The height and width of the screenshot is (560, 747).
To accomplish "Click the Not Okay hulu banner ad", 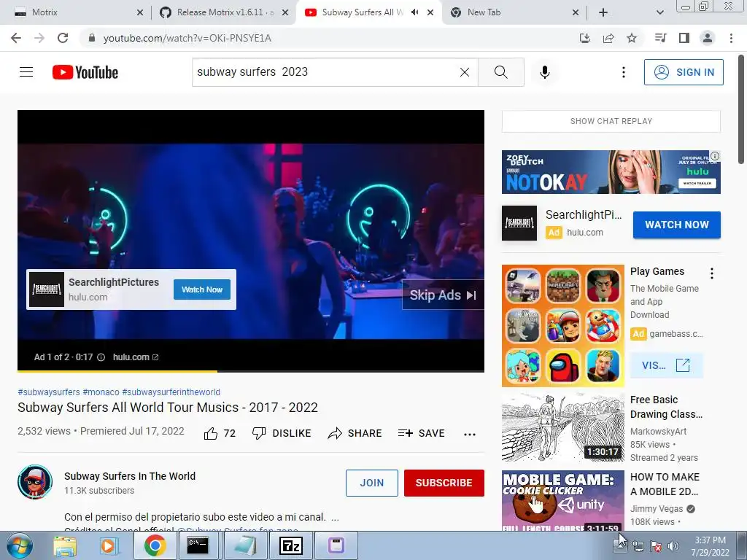I will pyautogui.click(x=611, y=172).
